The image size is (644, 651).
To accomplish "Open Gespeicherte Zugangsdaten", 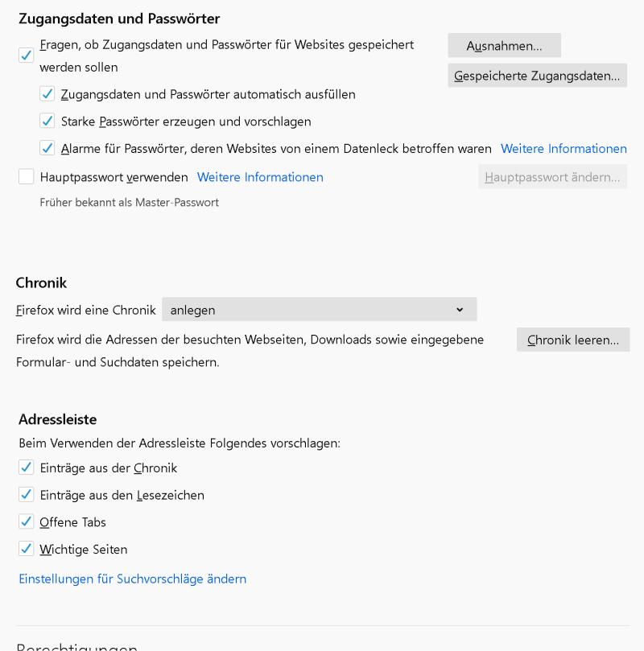I will [537, 76].
